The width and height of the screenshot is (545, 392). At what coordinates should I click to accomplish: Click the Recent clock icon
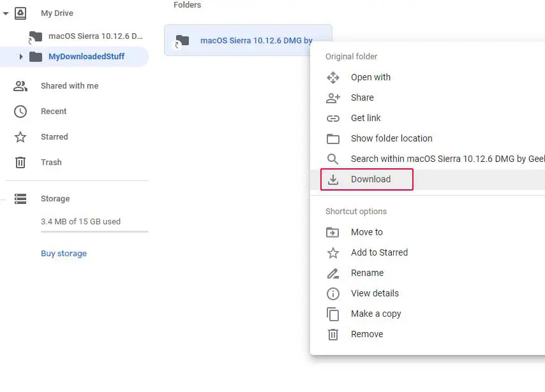click(x=20, y=112)
